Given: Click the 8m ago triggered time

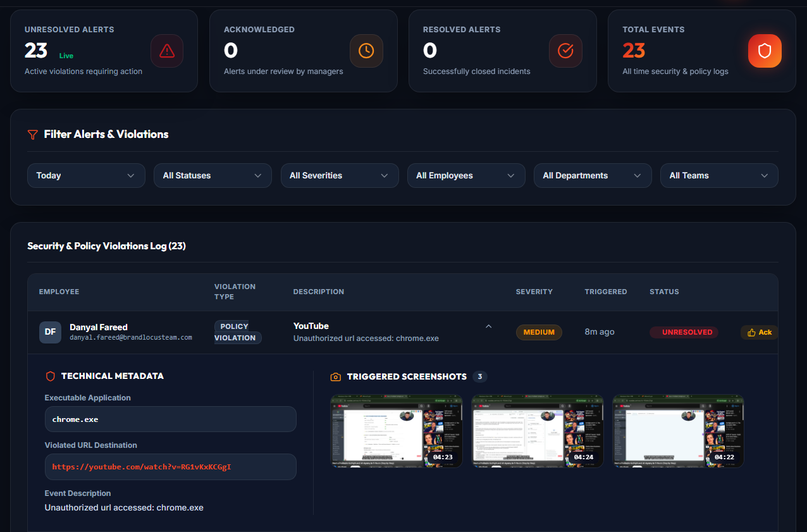Looking at the screenshot, I should point(600,332).
